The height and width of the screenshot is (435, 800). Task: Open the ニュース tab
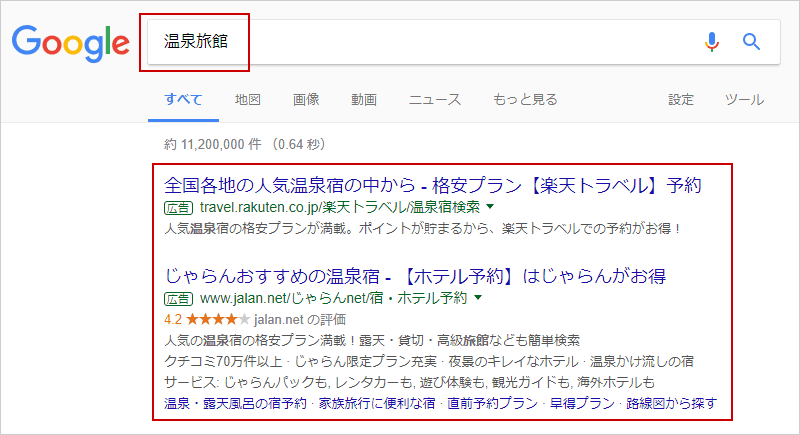(435, 99)
